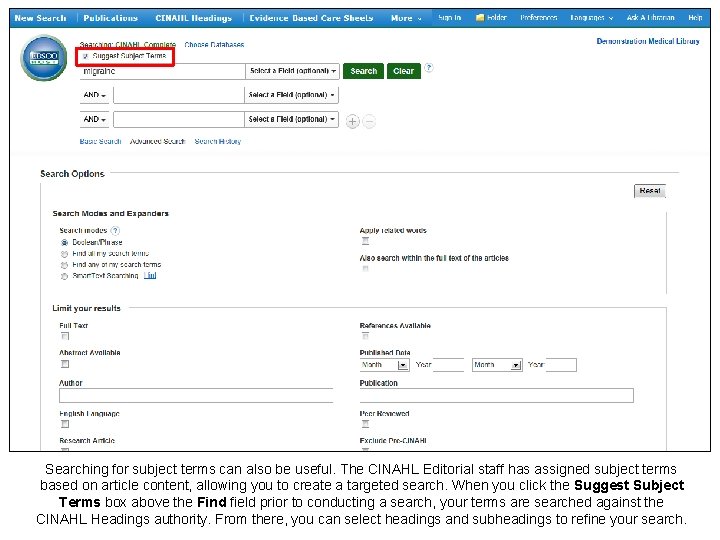Select Find any of my search terms mode

(64, 265)
